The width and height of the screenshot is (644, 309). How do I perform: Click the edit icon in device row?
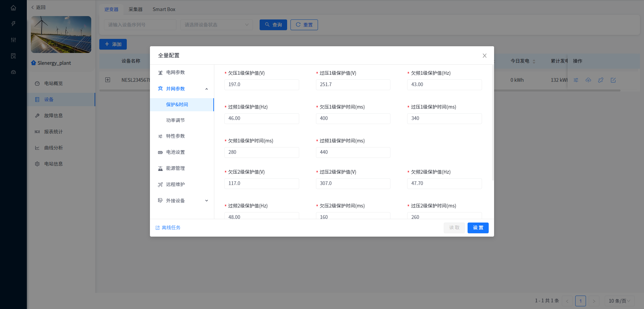pyautogui.click(x=613, y=80)
